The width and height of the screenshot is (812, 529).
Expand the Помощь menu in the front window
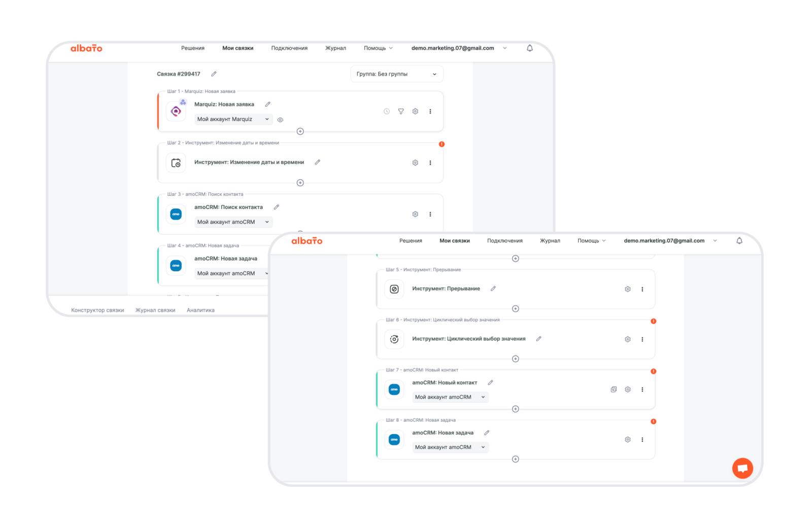(x=591, y=241)
